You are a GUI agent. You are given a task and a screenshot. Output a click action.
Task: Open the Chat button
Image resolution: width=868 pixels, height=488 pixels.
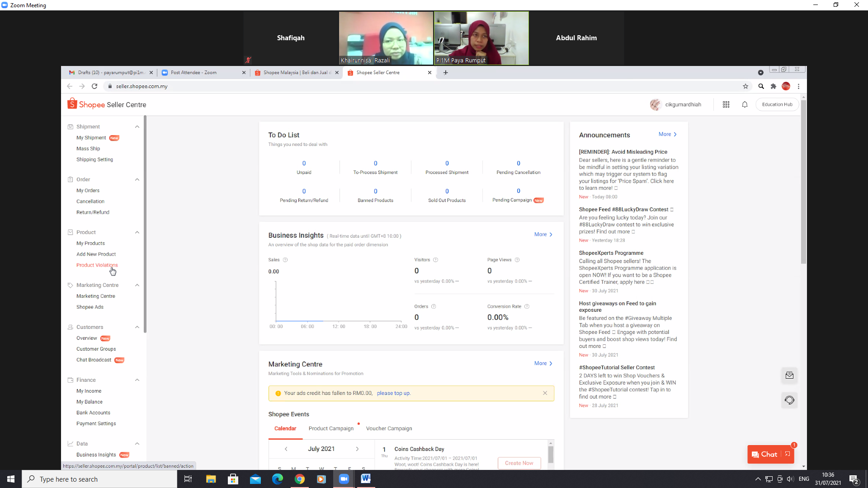770,455
